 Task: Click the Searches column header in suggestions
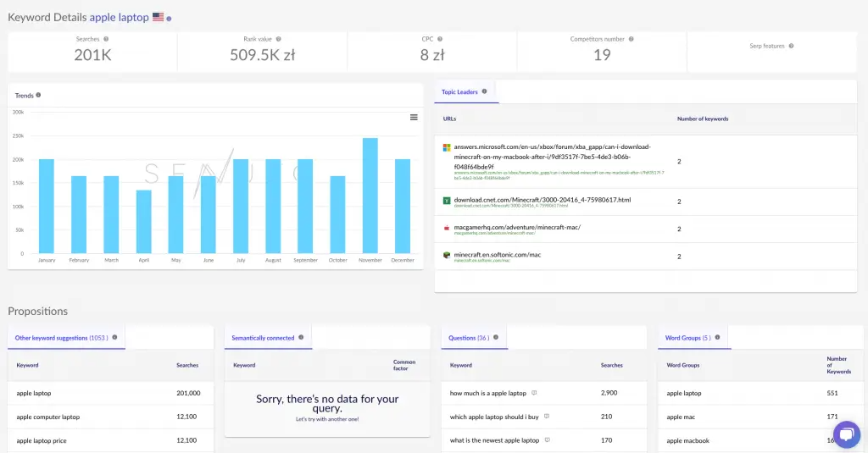187,365
